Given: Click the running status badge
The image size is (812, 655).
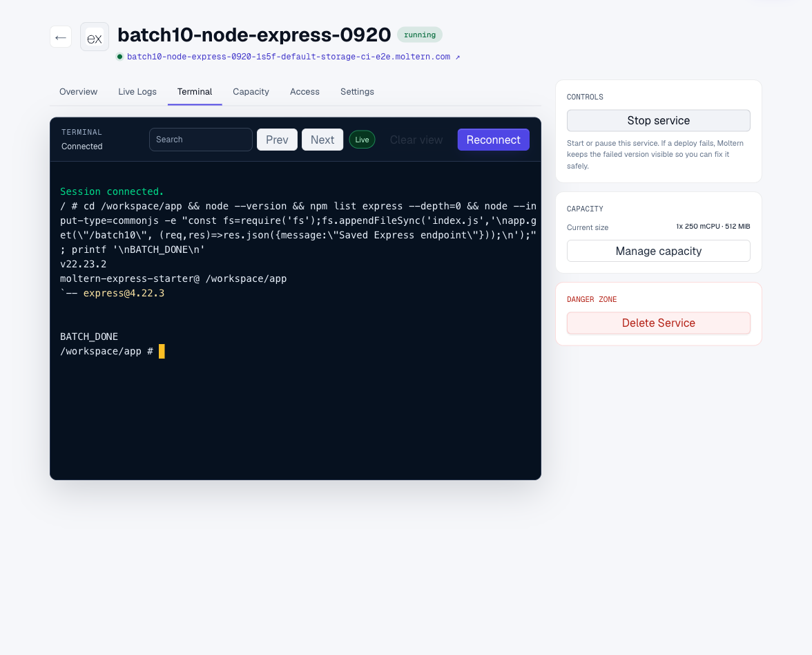Looking at the screenshot, I should tap(420, 35).
